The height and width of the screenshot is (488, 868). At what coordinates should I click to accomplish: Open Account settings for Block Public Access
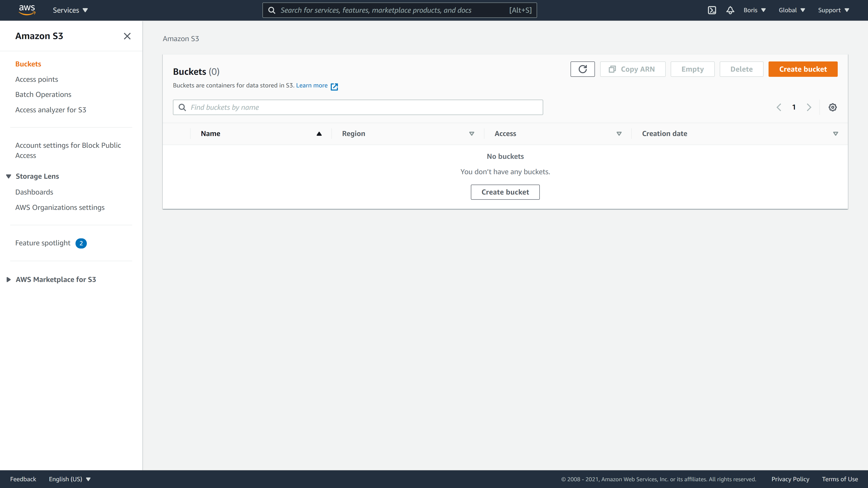coord(68,150)
